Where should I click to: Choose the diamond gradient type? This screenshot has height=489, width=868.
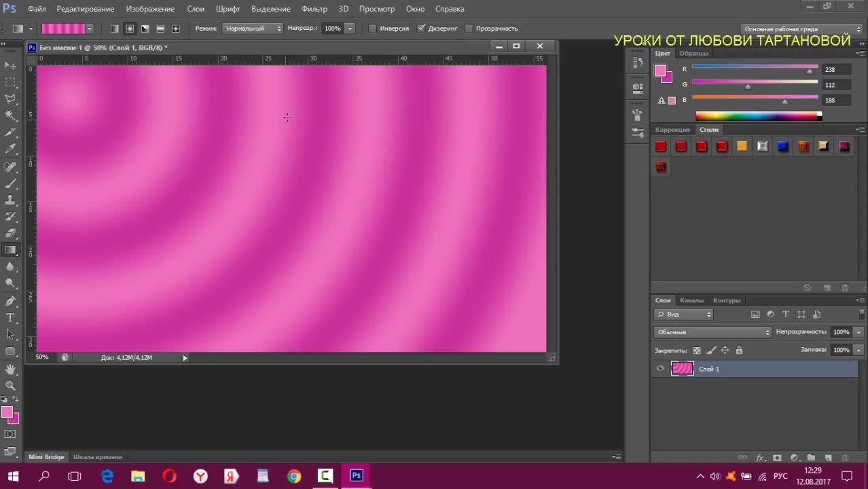[x=175, y=29]
